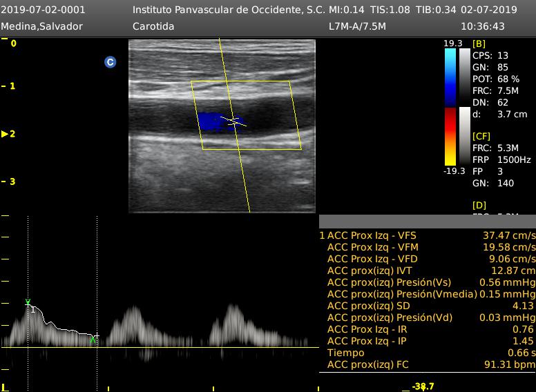The width and height of the screenshot is (536, 392).
Task: Click the FRC: 5.3M color frequency
Action: (x=495, y=148)
